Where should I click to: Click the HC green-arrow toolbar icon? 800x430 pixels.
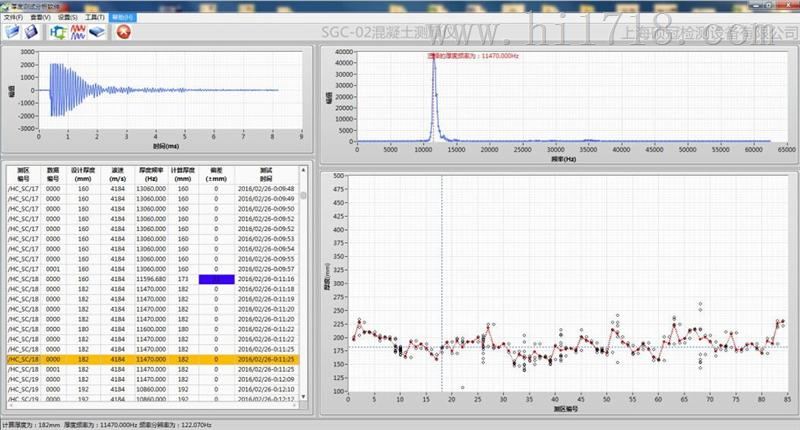click(58, 33)
